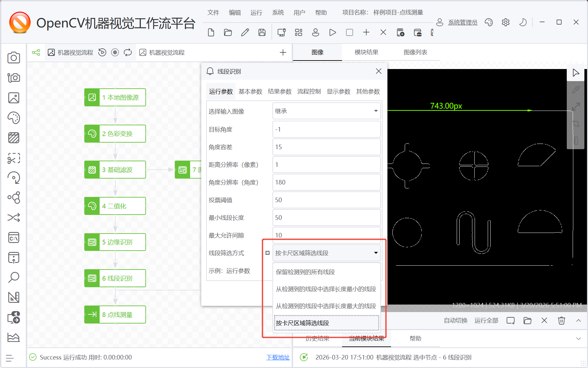Select the color palette tool in sidebar
Screen dimensions: 588x368
click(14, 118)
